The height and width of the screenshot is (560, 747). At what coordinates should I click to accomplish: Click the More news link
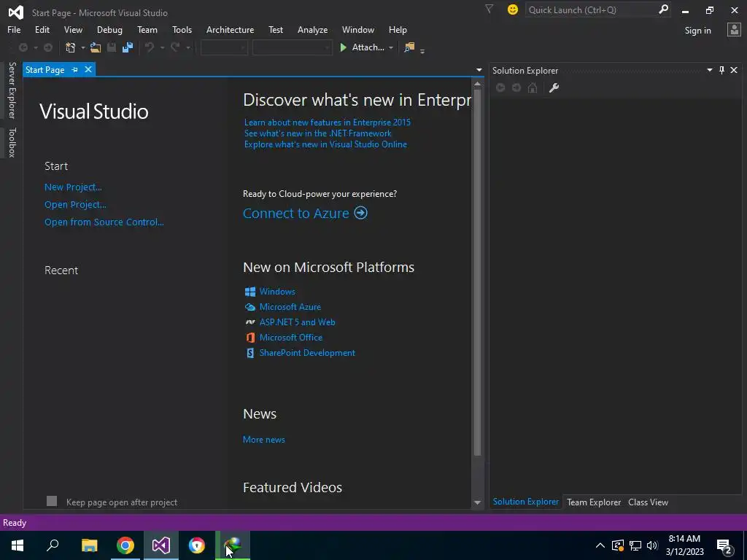264,440
